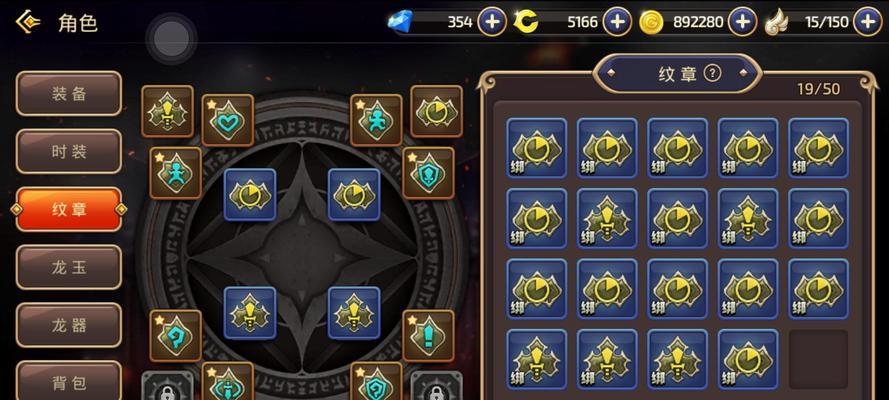The width and height of the screenshot is (889, 400).
Task: Open the 纹章 help question mark
Action: pyautogui.click(x=712, y=73)
